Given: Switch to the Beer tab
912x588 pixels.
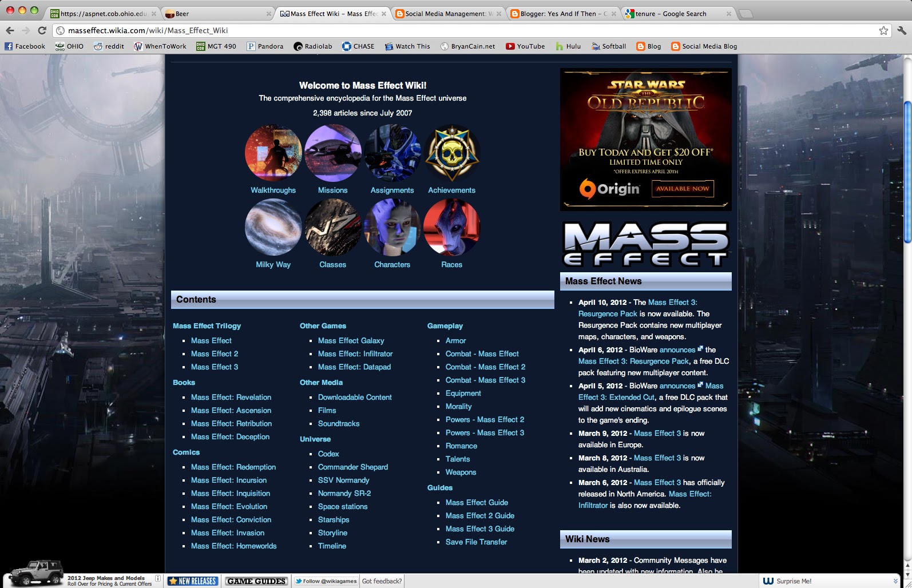Looking at the screenshot, I should click(x=217, y=14).
